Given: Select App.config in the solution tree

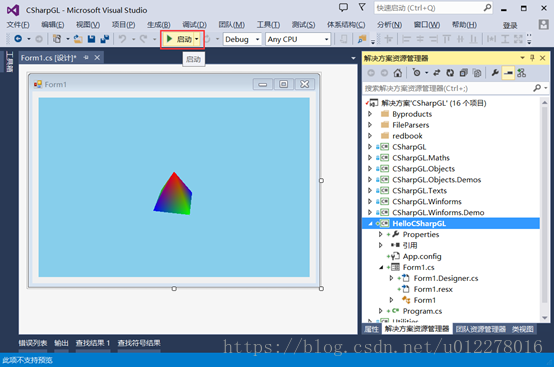Looking at the screenshot, I should [x=422, y=256].
